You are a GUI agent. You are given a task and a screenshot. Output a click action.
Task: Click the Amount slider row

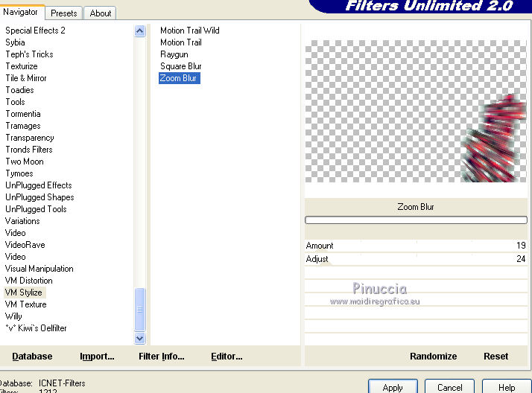pyautogui.click(x=416, y=246)
